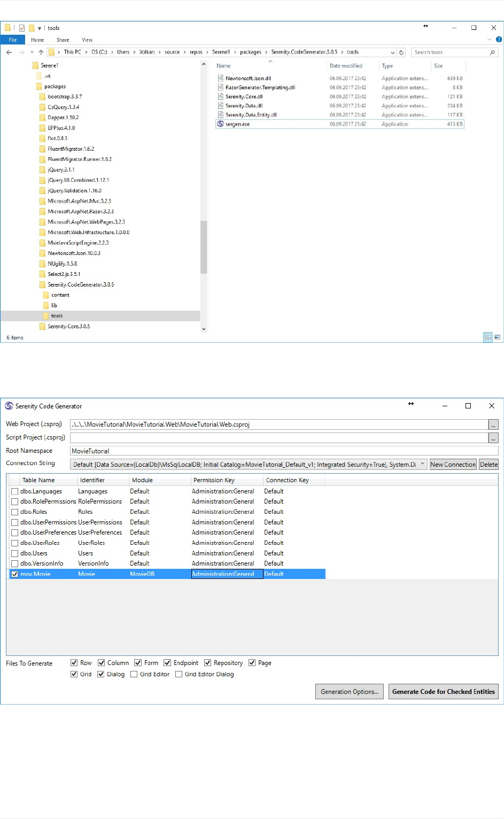This screenshot has width=504, height=819.
Task: Click the bootstrap.3.3.7 folder icon
Action: [x=42, y=97]
